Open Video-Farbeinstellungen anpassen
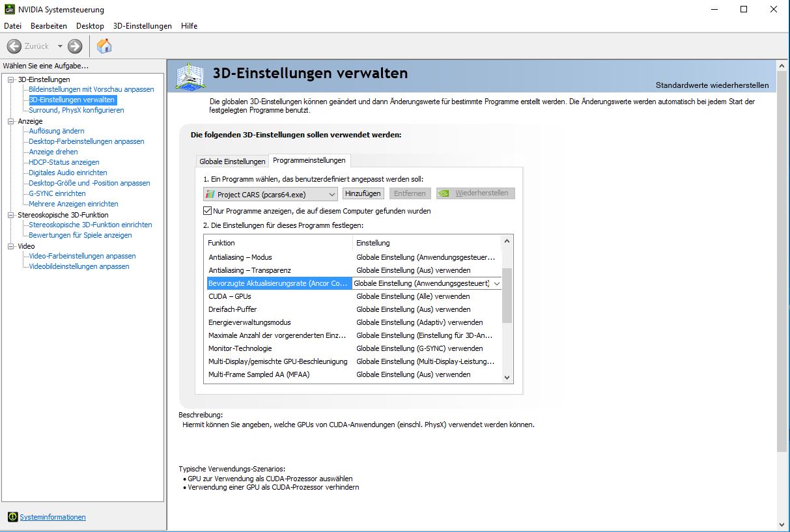The image size is (790, 532). pos(82,256)
